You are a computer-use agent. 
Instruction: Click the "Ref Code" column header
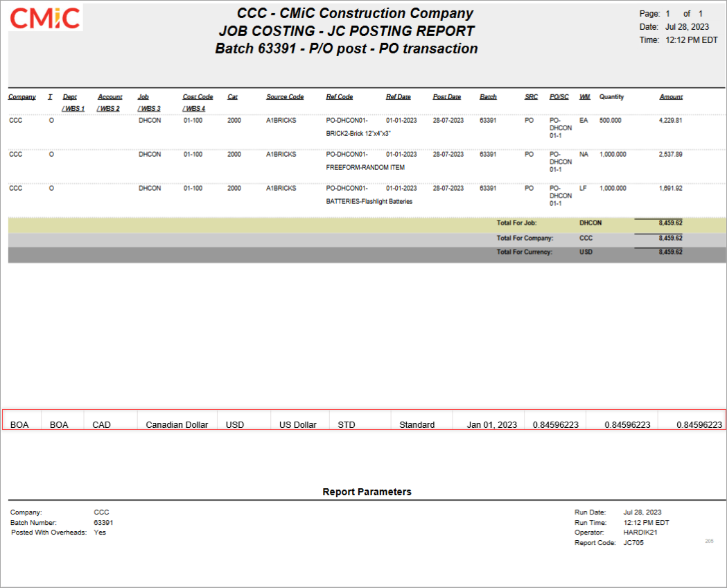point(340,97)
